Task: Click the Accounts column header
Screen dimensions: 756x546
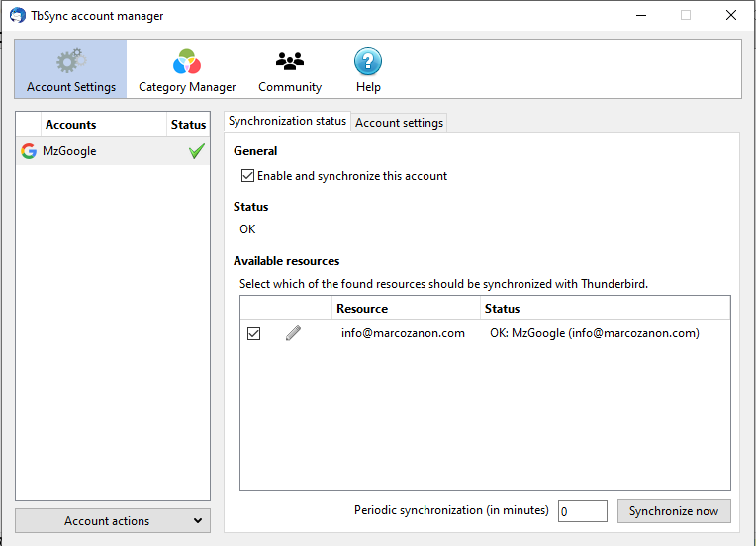Action: [x=104, y=125]
